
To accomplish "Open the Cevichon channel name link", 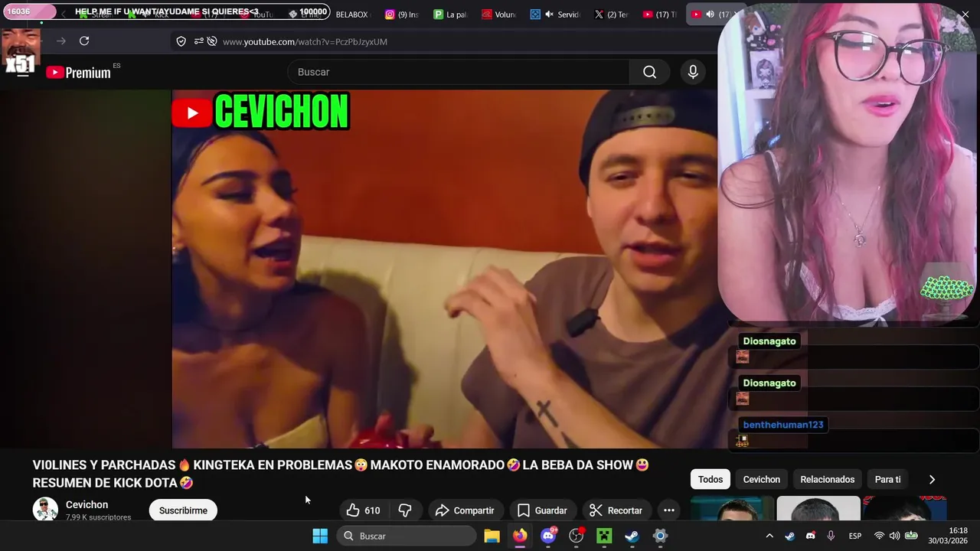I will point(87,504).
